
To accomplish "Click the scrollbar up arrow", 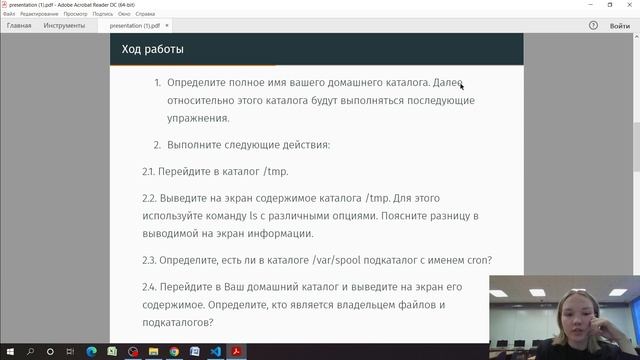I will 636,37.
